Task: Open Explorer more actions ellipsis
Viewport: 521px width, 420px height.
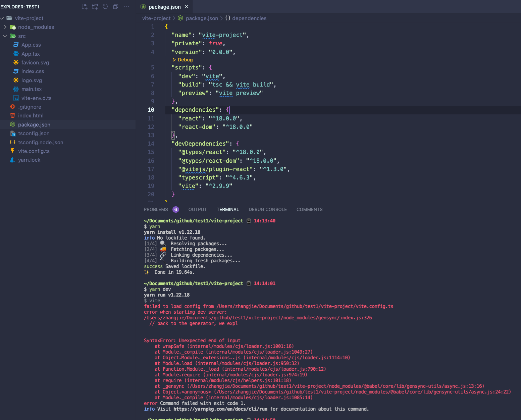Action: tap(126, 6)
